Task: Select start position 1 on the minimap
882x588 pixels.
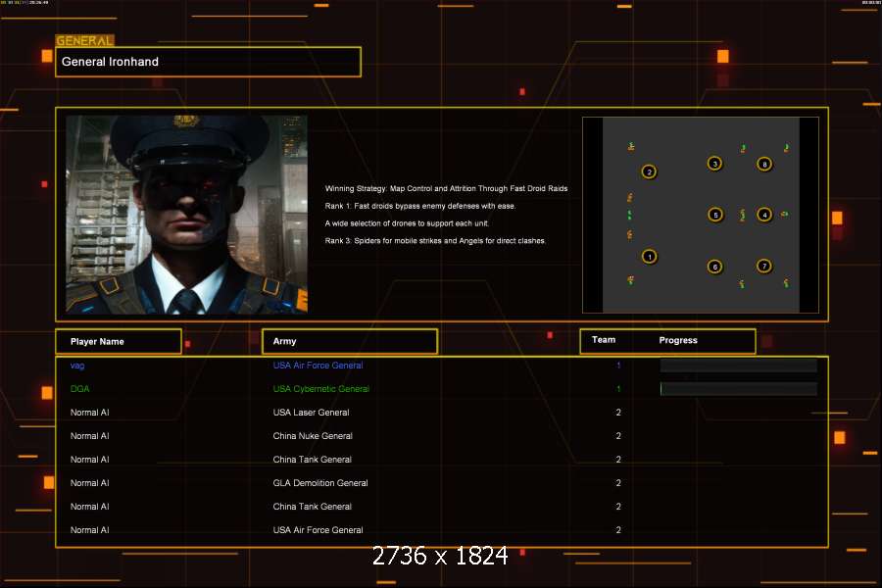Action: pos(649,257)
